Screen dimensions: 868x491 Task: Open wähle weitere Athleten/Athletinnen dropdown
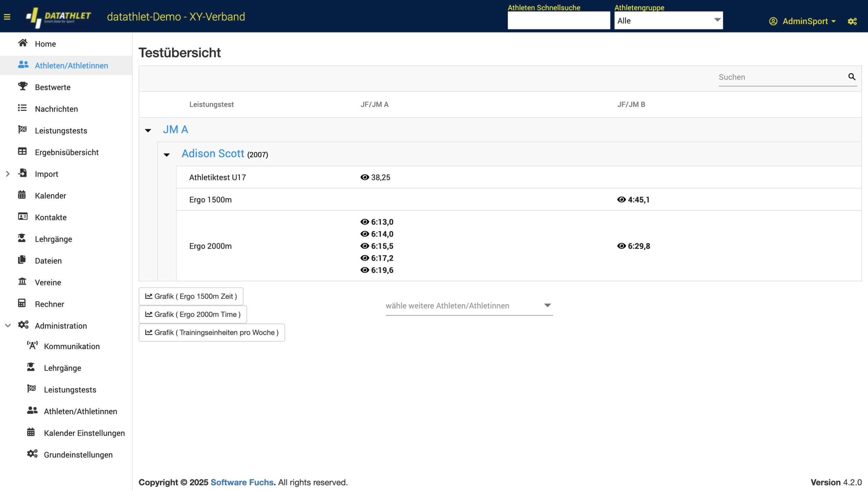click(469, 306)
